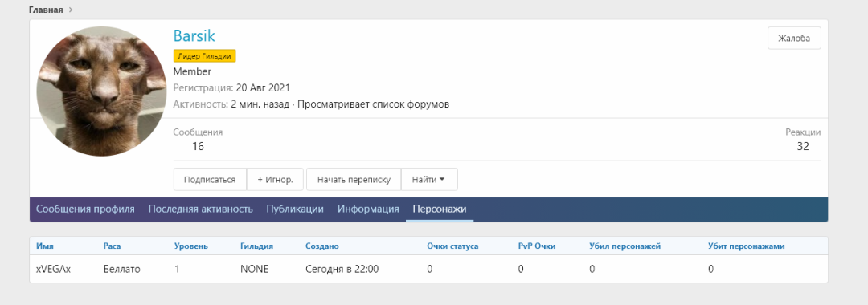Click the breadcrumb chevron after Главная
868x305 pixels.
tap(71, 10)
